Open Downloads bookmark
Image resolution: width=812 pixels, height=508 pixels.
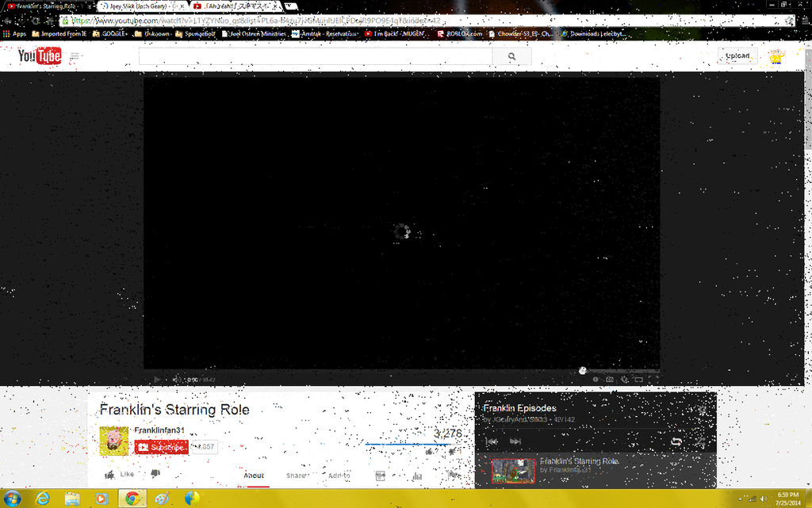point(593,33)
